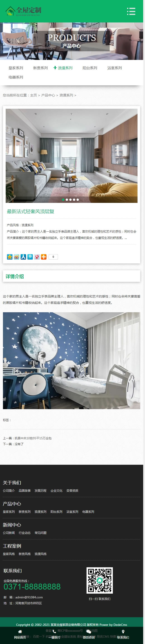Screen dimensions: 145x644
Task: Open more share options plus icon
Action: pyautogui.click(x=44, y=257)
